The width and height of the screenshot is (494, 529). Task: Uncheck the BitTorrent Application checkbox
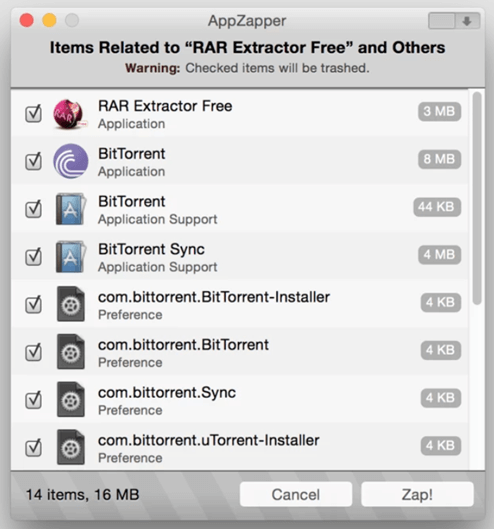tap(33, 161)
